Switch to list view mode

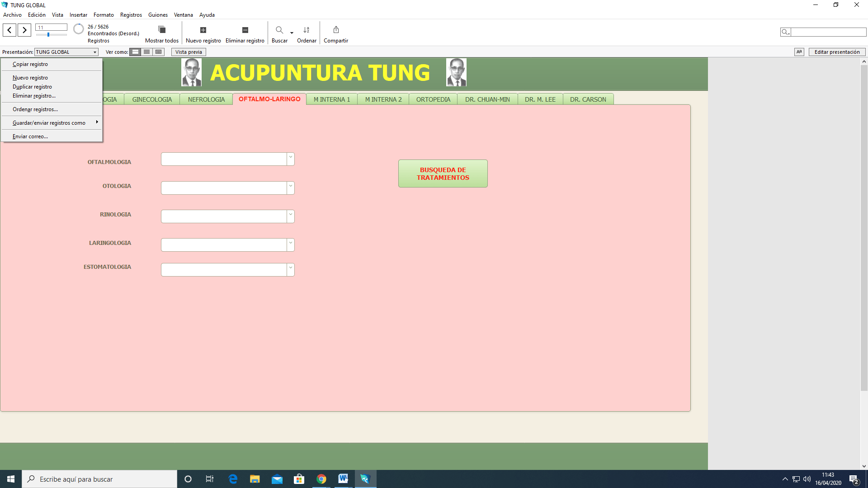pyautogui.click(x=146, y=52)
